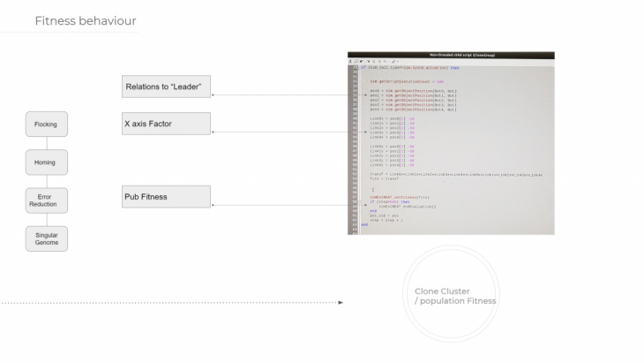Collapse the fold marker at 'if (step>500) then'
Image resolution: width=644 pixels, height=363 pixels.
358,202
